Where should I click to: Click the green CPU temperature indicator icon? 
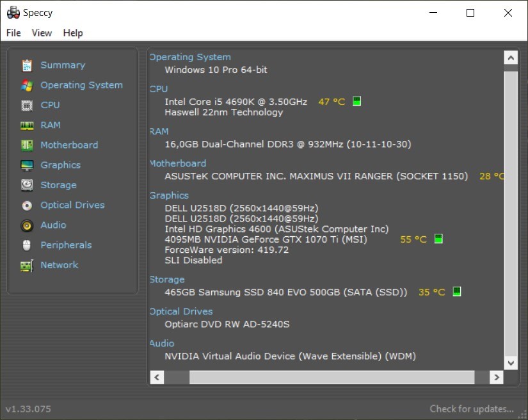(356, 101)
